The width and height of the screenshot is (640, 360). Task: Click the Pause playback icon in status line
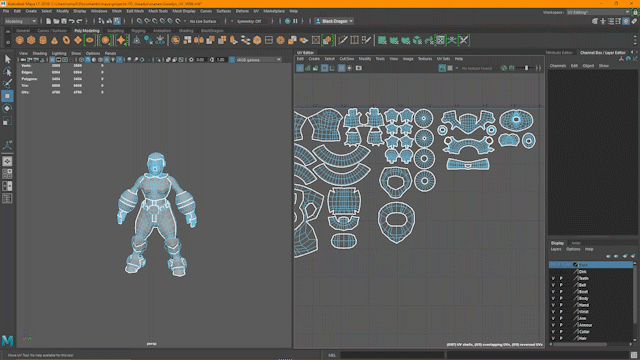coord(295,21)
